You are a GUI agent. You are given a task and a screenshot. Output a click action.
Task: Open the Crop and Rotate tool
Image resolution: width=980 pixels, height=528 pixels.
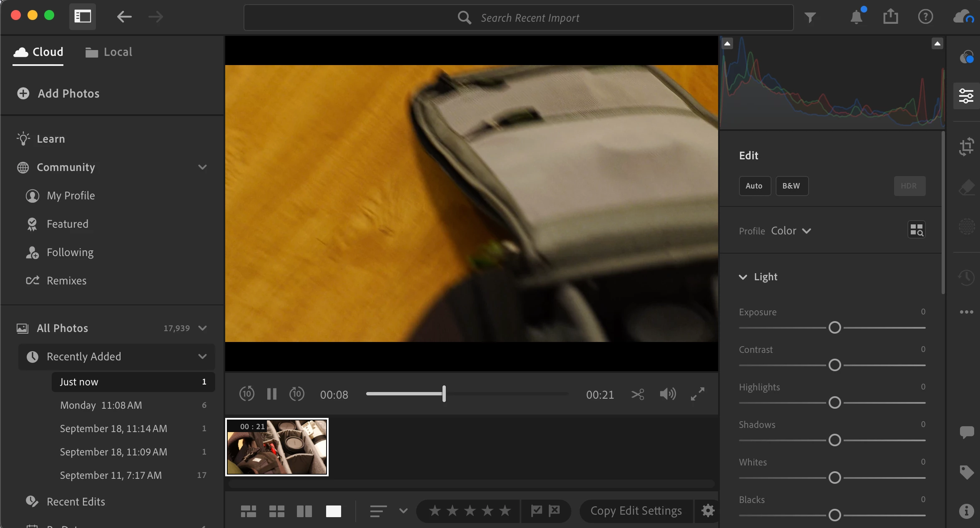pos(966,147)
